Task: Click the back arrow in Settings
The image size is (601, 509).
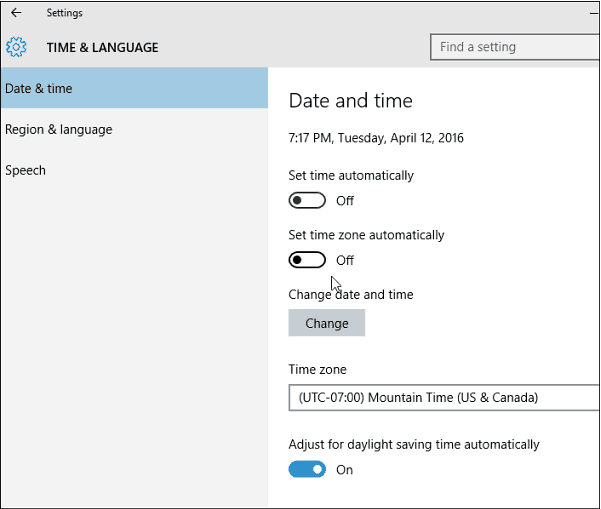Action: 16,13
